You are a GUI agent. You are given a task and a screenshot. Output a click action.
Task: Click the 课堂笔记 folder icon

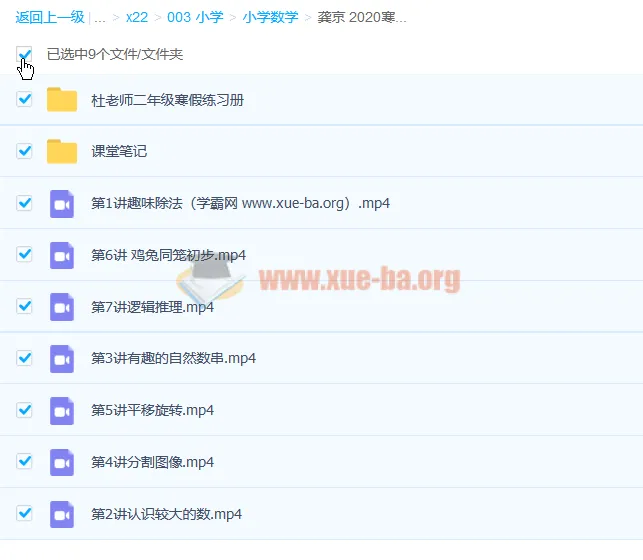(x=62, y=152)
